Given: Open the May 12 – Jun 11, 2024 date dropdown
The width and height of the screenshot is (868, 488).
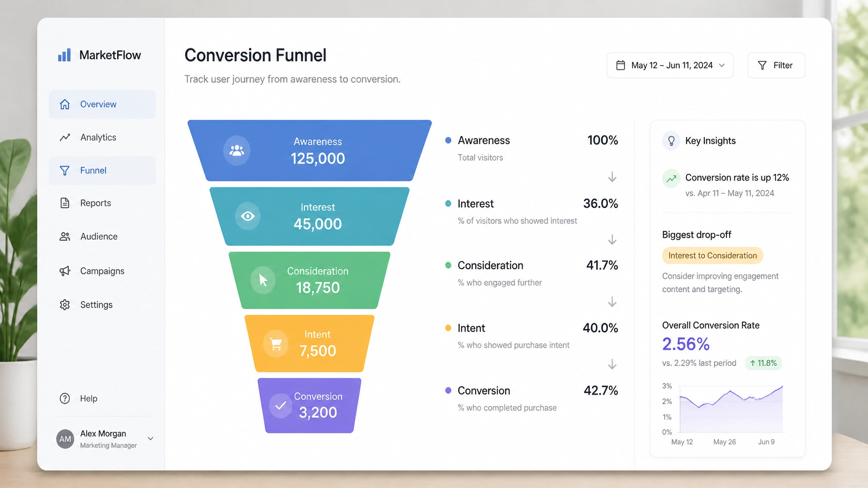Looking at the screenshot, I should coord(670,65).
